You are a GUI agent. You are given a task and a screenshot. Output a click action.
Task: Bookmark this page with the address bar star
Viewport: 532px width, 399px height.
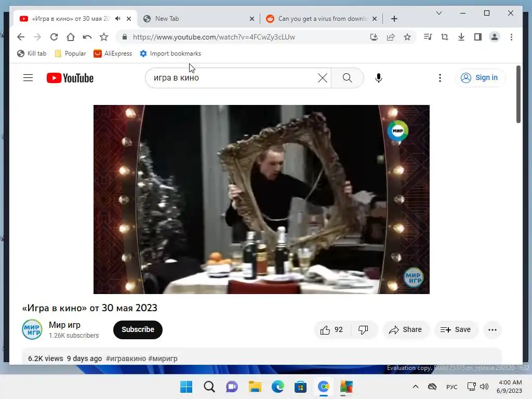pyautogui.click(x=407, y=37)
